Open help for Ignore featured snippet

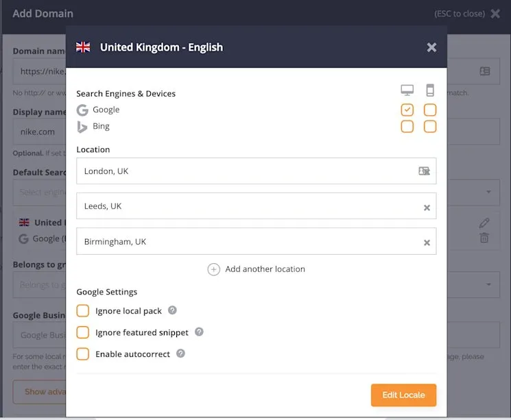(199, 332)
